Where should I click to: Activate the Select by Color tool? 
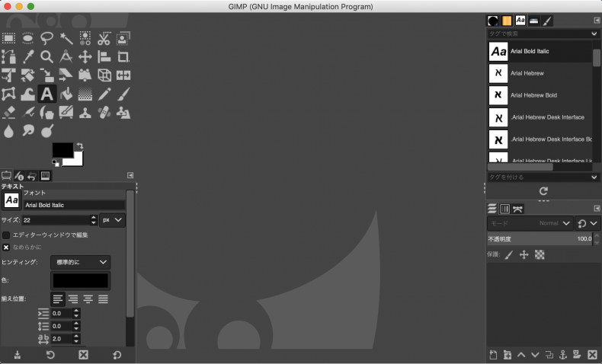[85, 38]
